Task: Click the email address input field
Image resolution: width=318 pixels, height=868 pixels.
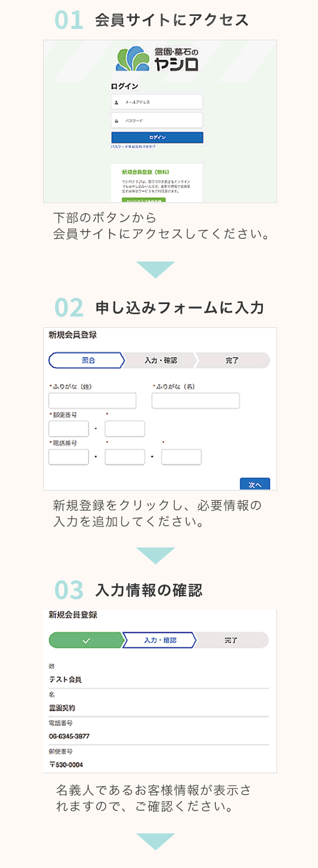Action: pyautogui.click(x=157, y=102)
